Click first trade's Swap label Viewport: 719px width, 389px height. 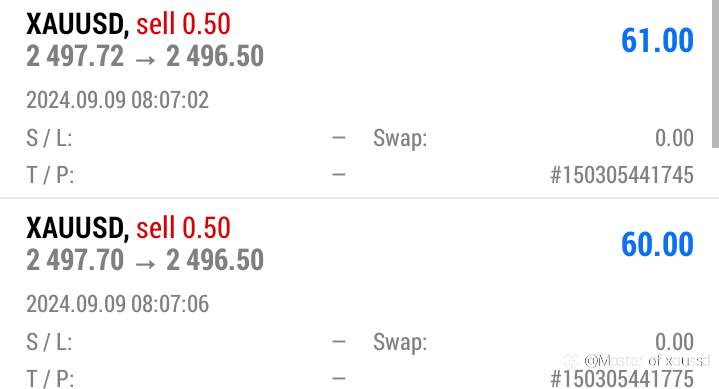(400, 139)
